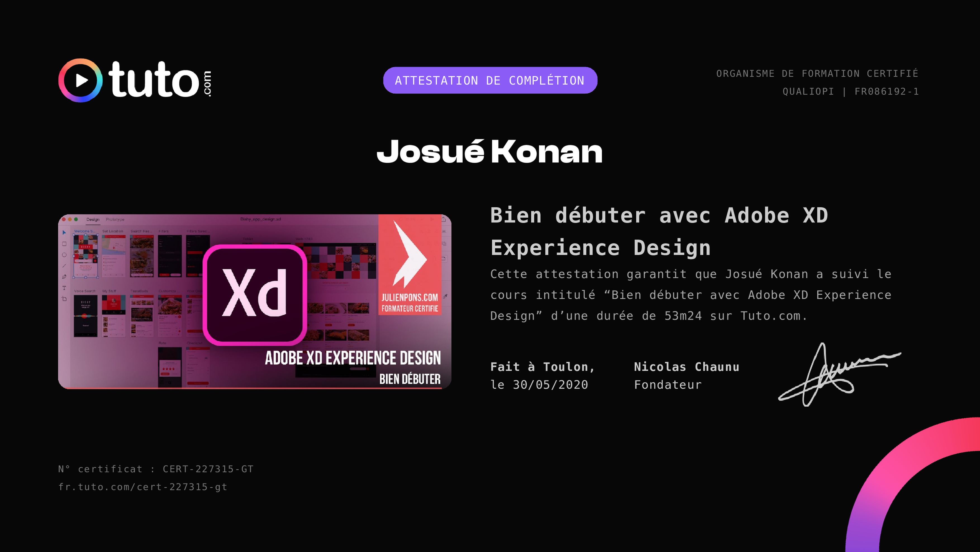Select Organisme de formation certifié text
Image resolution: width=980 pixels, height=552 pixels.
pyautogui.click(x=817, y=74)
